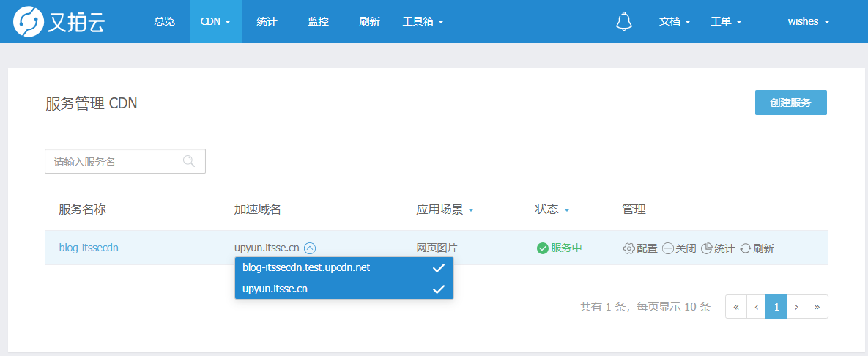
Task: Focus the 请输入服务名 search field
Action: tap(125, 161)
